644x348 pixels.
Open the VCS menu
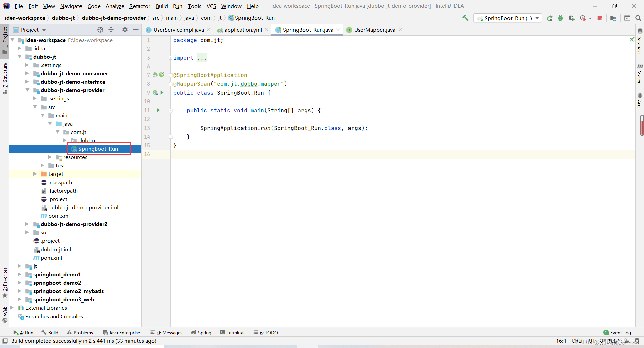coord(211,6)
